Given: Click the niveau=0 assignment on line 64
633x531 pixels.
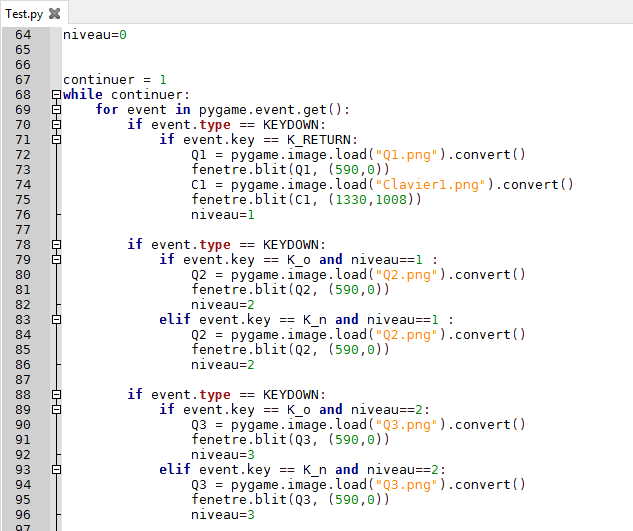Looking at the screenshot, I should [95, 35].
